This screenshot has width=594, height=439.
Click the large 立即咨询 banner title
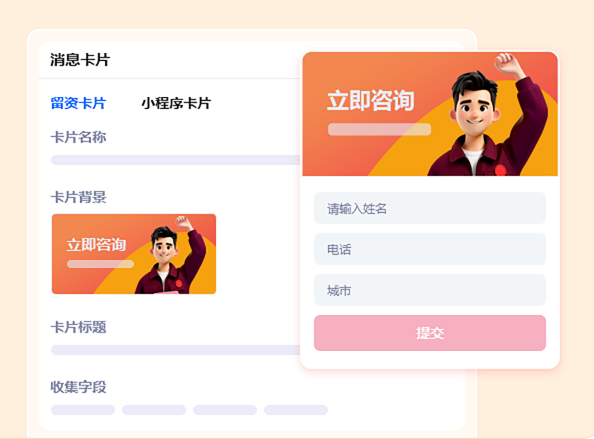coord(370,100)
